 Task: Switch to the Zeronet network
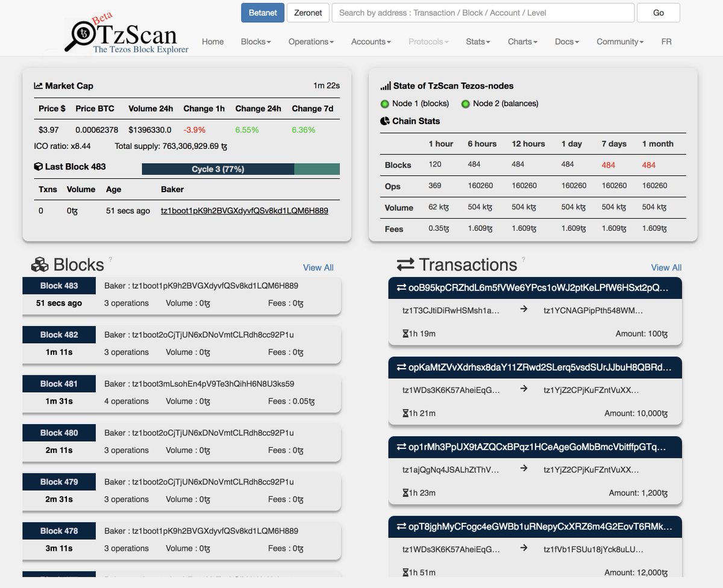pyautogui.click(x=308, y=13)
